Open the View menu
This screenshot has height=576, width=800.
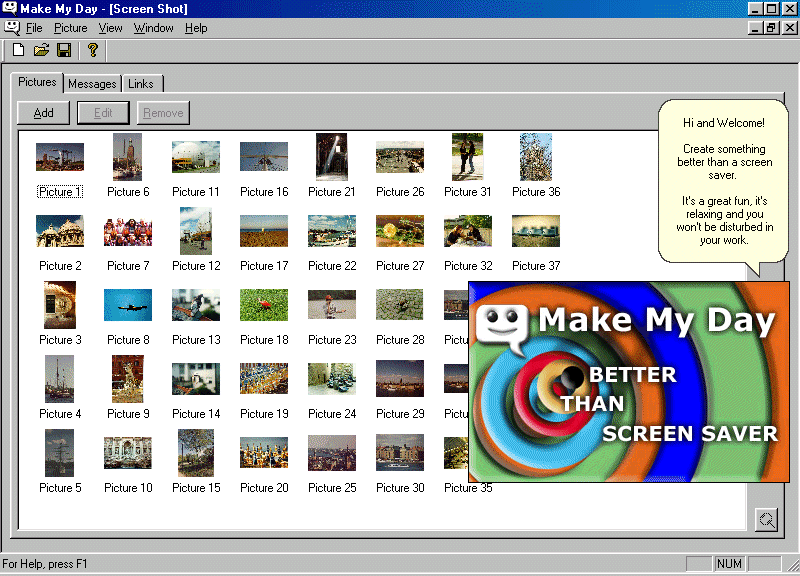[x=110, y=28]
